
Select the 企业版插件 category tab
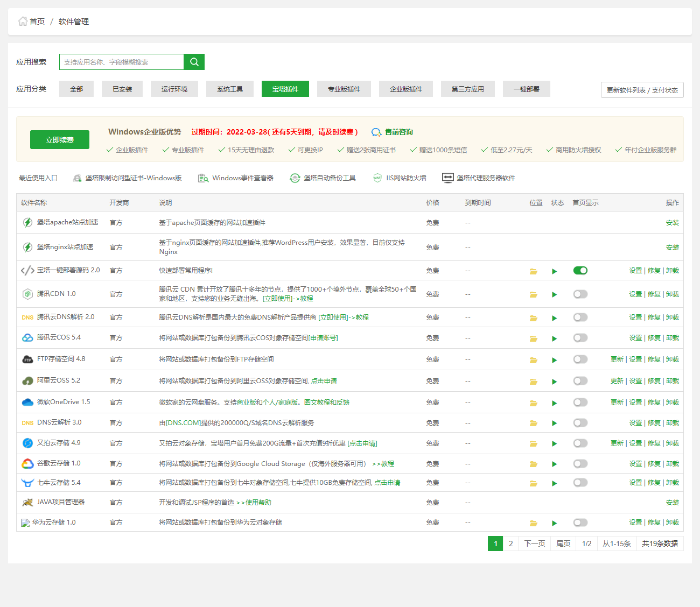(406, 89)
